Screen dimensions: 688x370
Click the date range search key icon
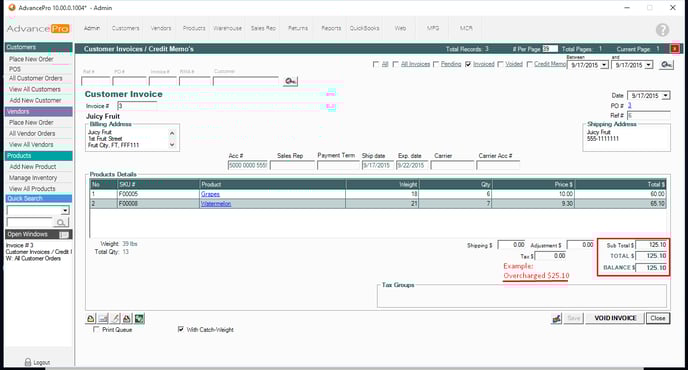pyautogui.click(x=666, y=65)
